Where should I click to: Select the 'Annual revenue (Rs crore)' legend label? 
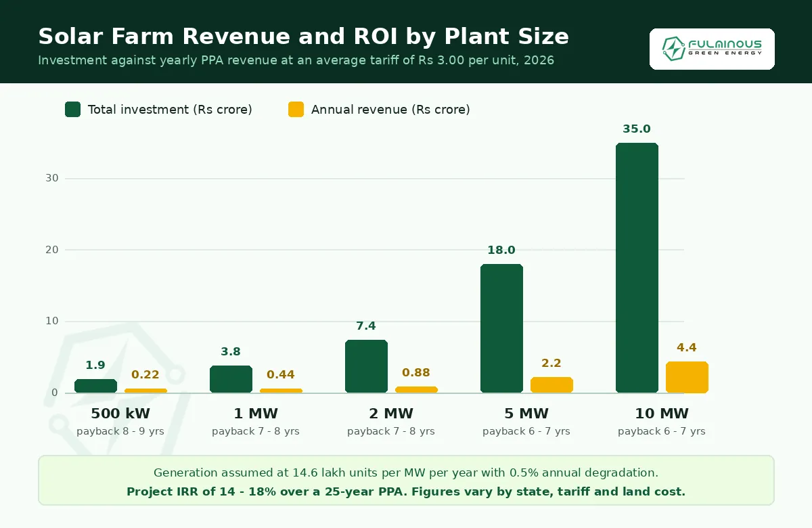point(390,110)
